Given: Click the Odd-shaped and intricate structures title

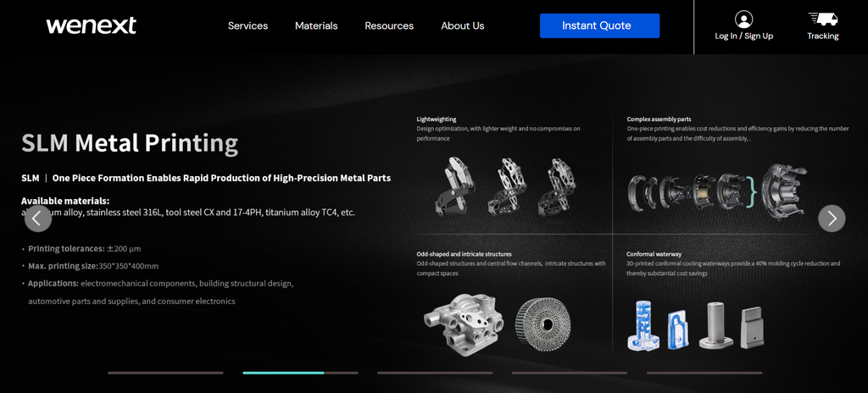Looking at the screenshot, I should [464, 254].
